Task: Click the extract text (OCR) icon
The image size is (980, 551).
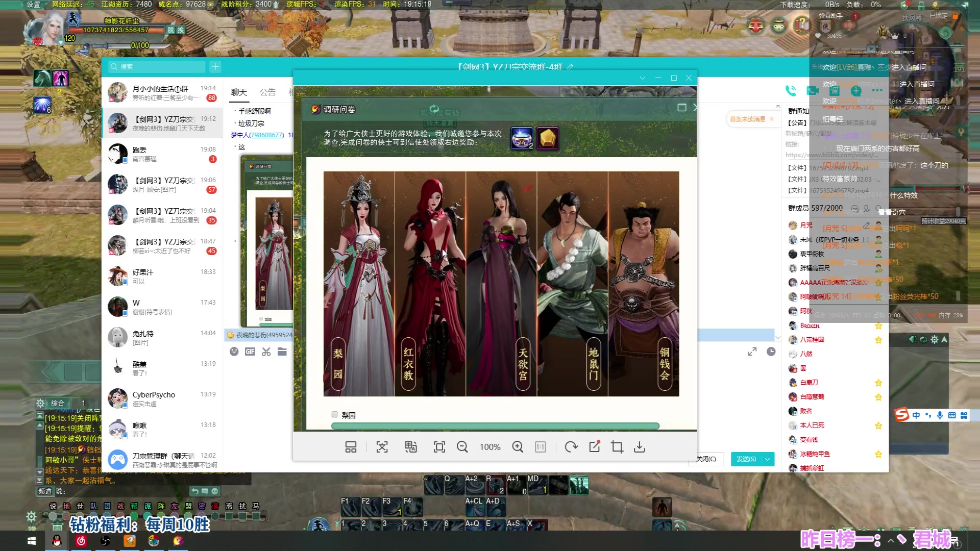Action: 382,447
